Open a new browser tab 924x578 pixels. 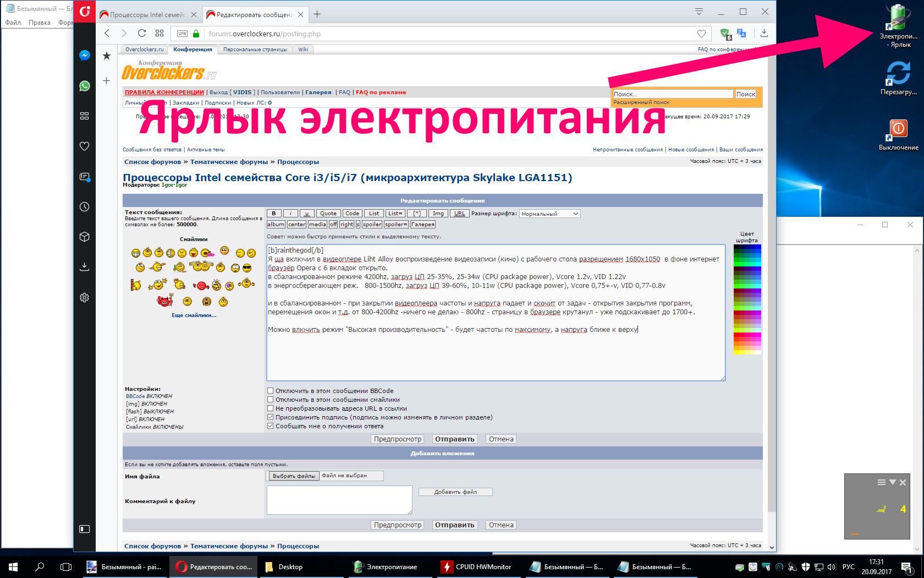click(317, 14)
